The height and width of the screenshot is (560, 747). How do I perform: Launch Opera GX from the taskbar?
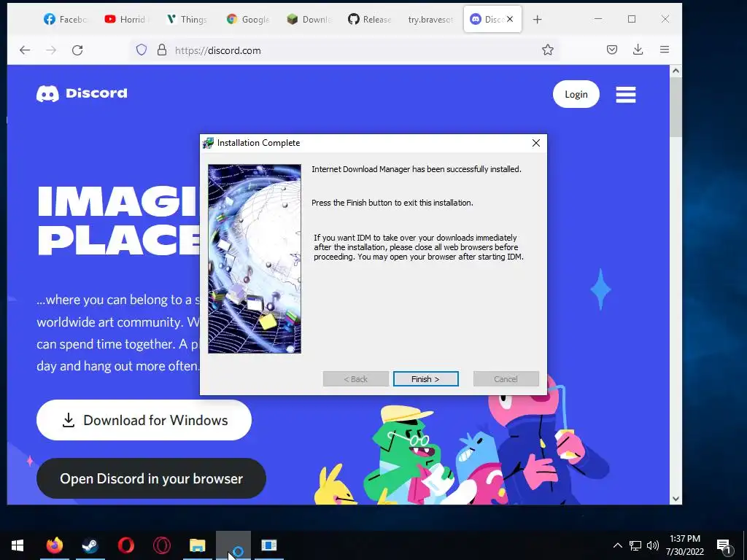(x=162, y=545)
